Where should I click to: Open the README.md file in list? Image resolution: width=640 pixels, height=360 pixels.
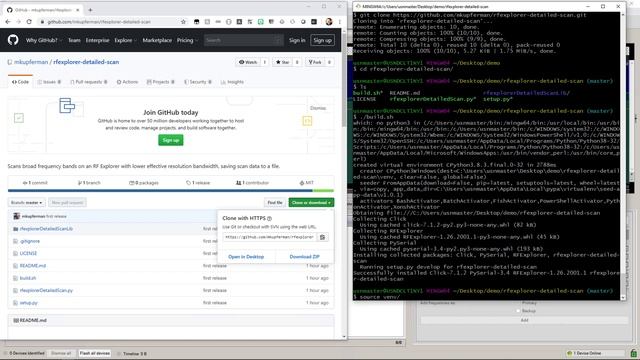33,266
